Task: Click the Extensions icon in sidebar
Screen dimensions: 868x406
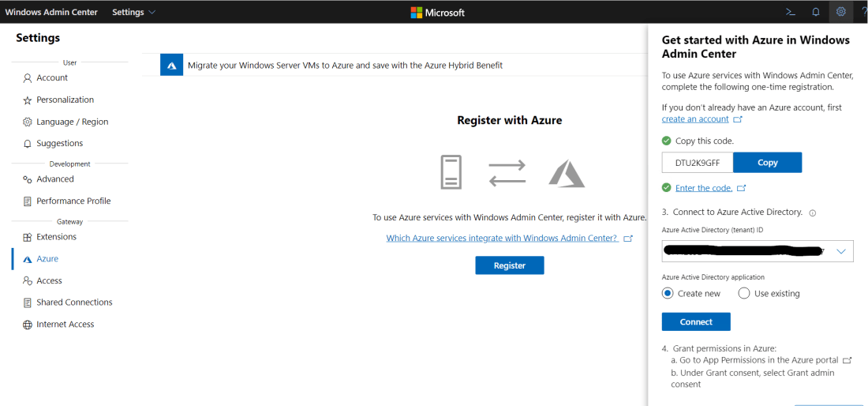Action: pos(28,237)
